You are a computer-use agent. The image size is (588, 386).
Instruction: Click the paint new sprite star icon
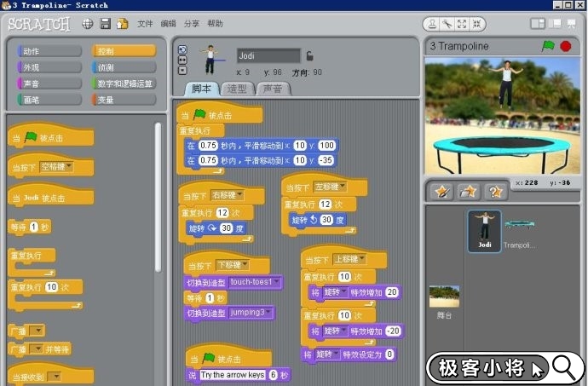(x=441, y=192)
